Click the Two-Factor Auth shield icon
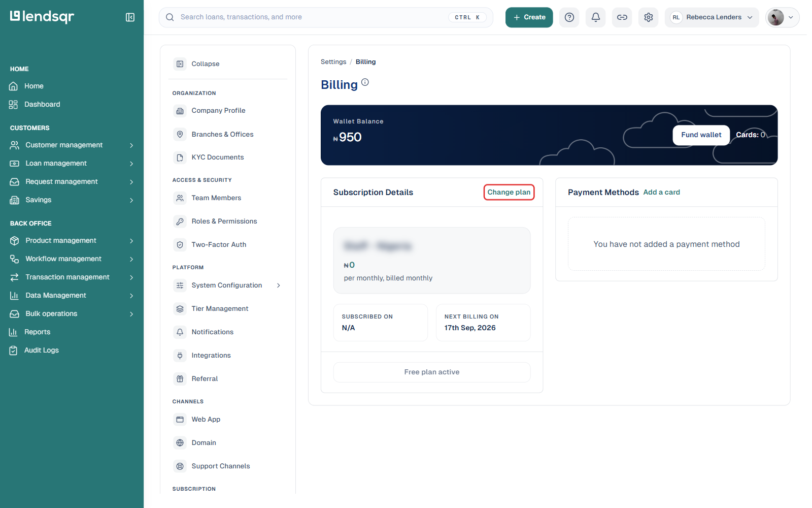The width and height of the screenshot is (812, 508). coord(180,245)
